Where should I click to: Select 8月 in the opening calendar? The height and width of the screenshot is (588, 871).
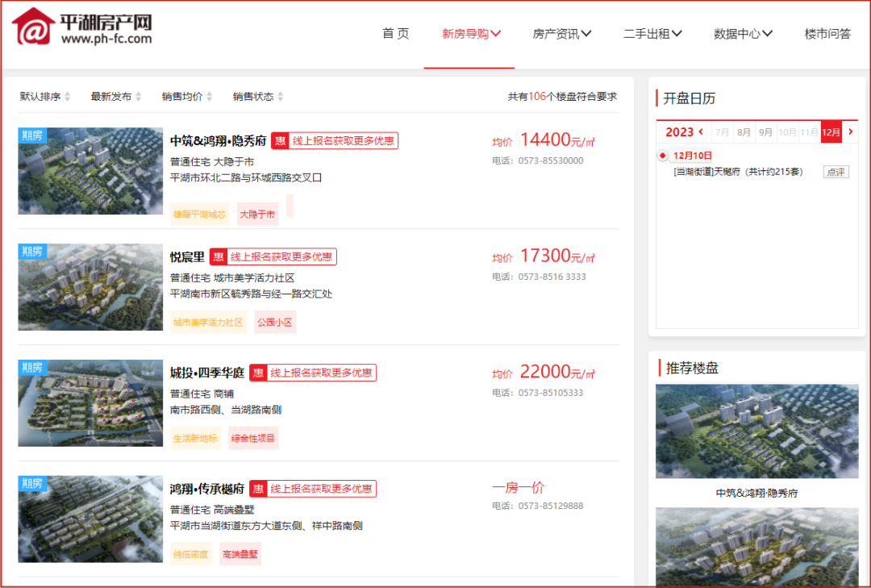coord(744,132)
